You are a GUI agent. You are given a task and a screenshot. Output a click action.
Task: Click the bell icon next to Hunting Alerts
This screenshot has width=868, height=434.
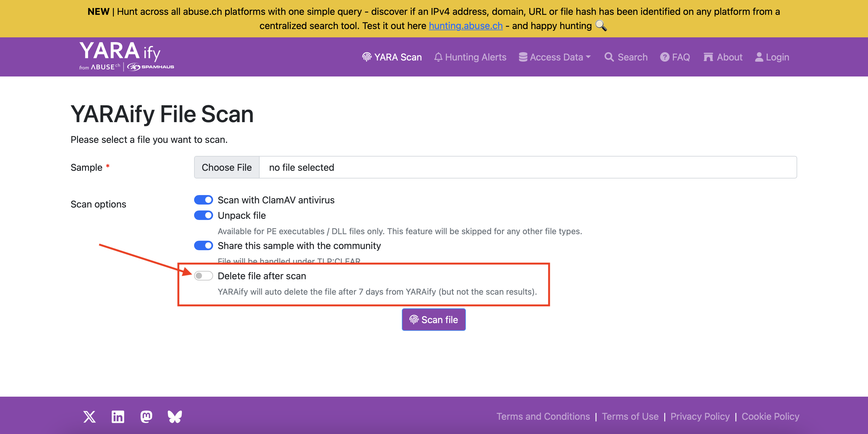[438, 57]
